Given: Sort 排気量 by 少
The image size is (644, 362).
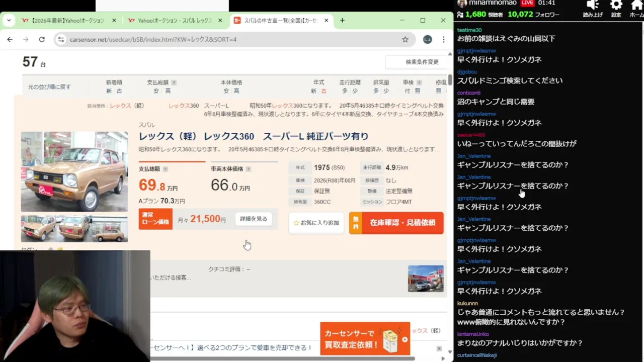Looking at the screenshot, I should click(386, 91).
